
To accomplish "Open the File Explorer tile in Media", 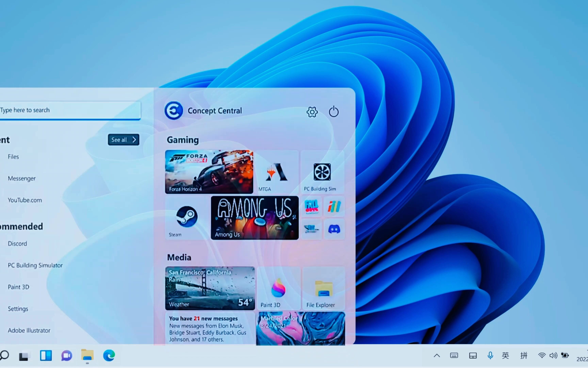I will [324, 288].
